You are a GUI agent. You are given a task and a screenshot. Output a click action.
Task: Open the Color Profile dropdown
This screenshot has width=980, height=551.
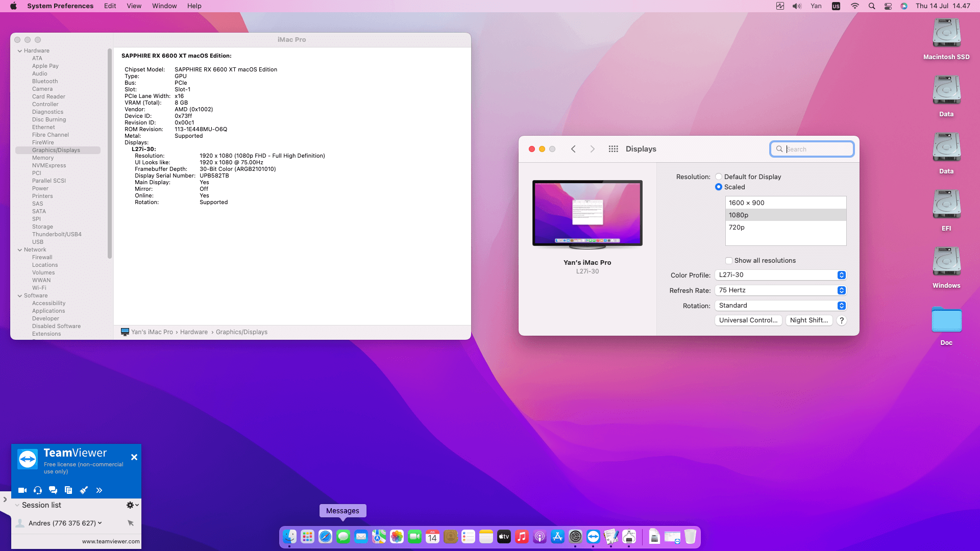[x=780, y=275]
